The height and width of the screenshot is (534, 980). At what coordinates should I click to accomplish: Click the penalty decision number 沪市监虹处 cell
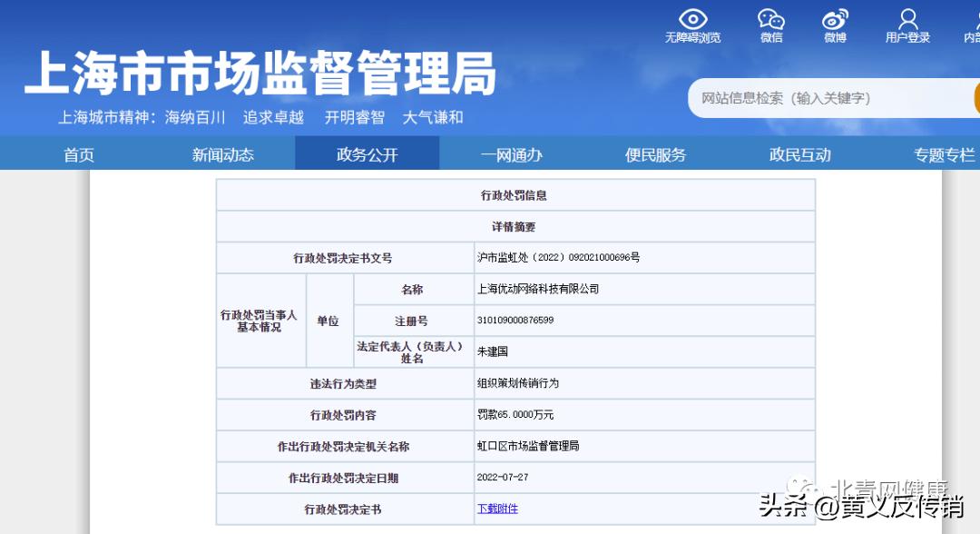tap(563, 257)
